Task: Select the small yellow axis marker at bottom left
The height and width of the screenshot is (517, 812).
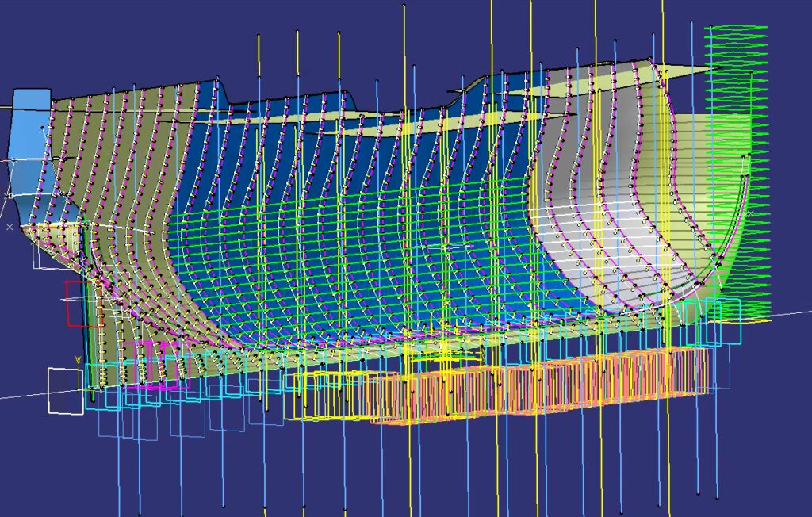Action: click(x=78, y=360)
